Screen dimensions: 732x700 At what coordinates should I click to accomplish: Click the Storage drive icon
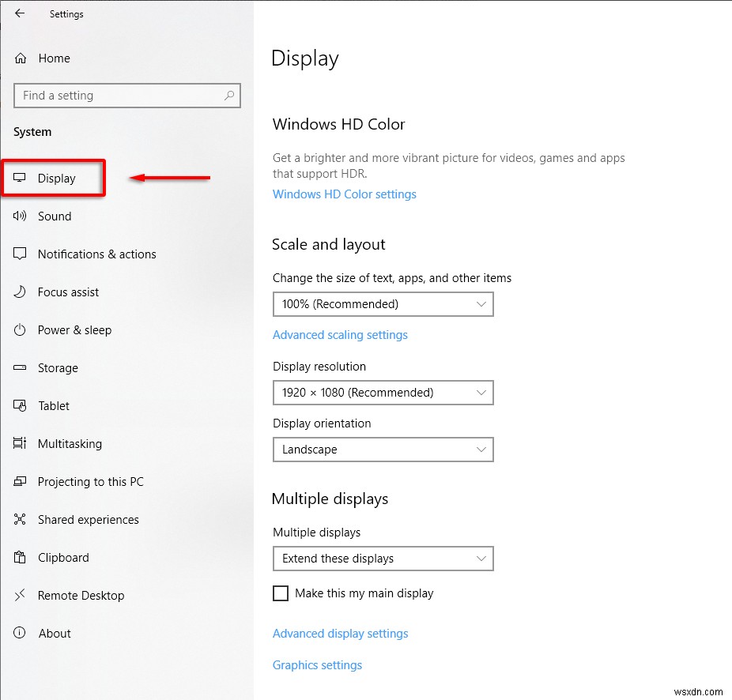point(20,367)
